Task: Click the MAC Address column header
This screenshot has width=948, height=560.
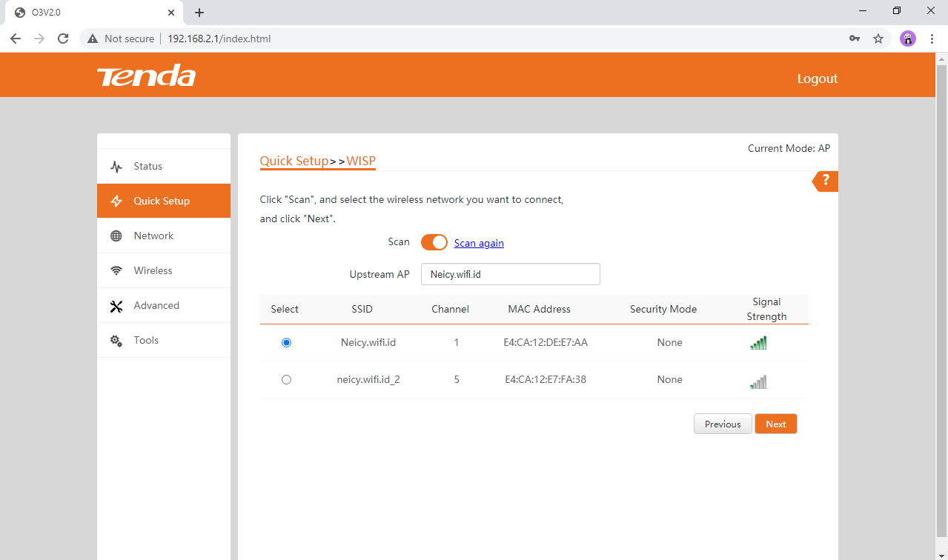Action: [540, 309]
